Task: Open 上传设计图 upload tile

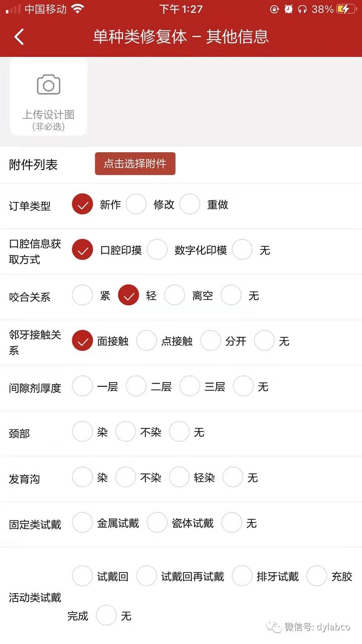Action: pos(48,97)
